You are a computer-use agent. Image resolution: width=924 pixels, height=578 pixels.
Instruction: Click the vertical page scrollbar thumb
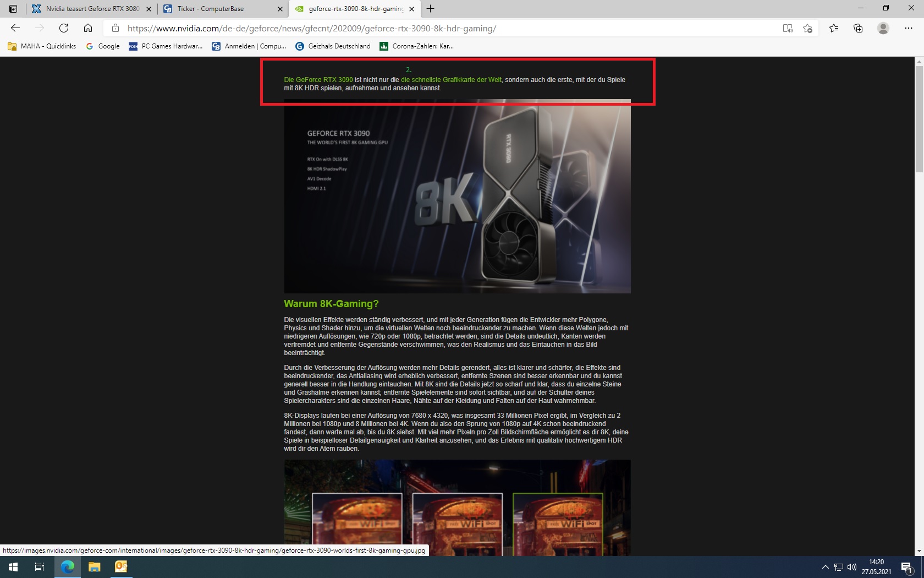pos(919,118)
